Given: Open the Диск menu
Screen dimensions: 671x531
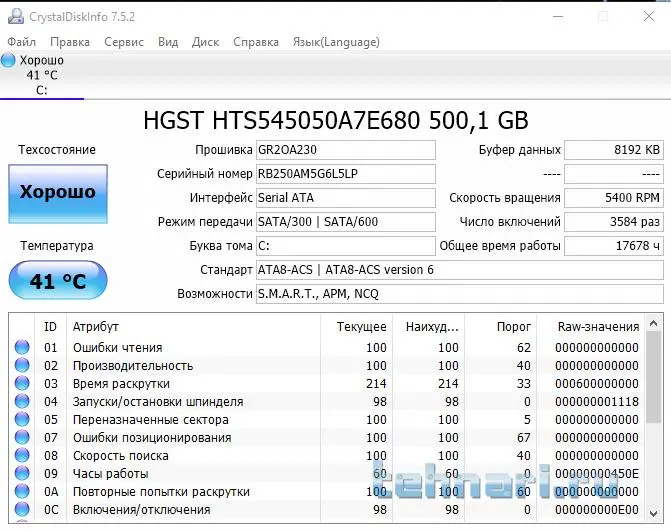Looking at the screenshot, I should click(205, 42).
